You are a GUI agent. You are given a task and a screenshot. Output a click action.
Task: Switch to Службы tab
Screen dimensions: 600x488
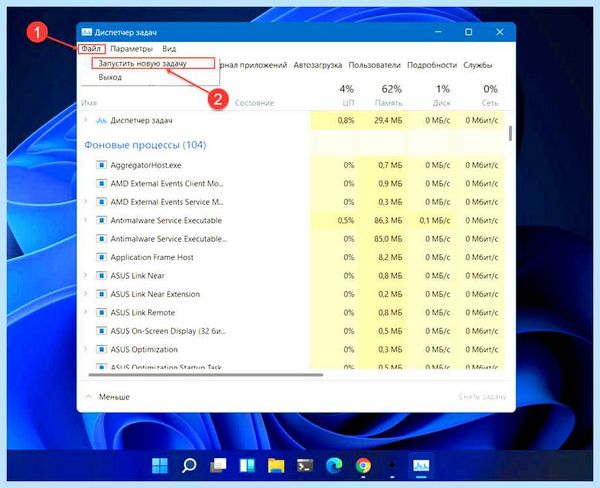(x=478, y=65)
